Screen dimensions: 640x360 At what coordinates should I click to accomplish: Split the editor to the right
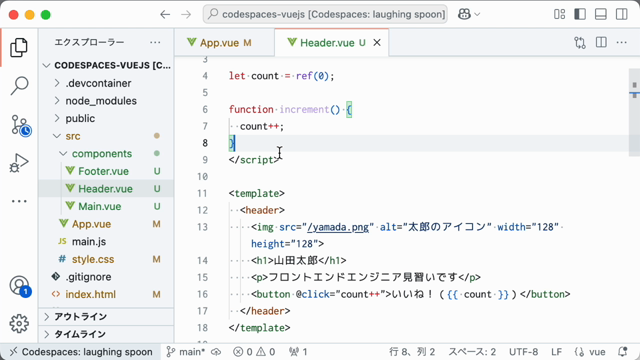(x=601, y=42)
